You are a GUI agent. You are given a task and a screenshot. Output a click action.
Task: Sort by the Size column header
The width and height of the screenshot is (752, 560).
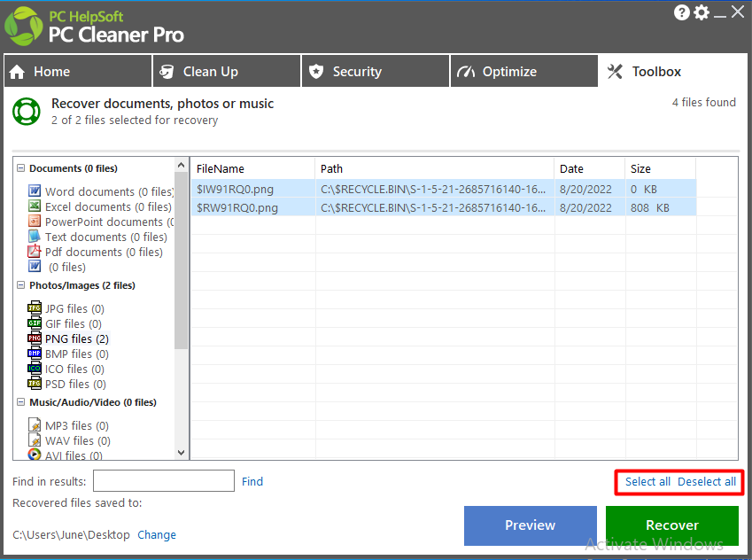pyautogui.click(x=661, y=168)
